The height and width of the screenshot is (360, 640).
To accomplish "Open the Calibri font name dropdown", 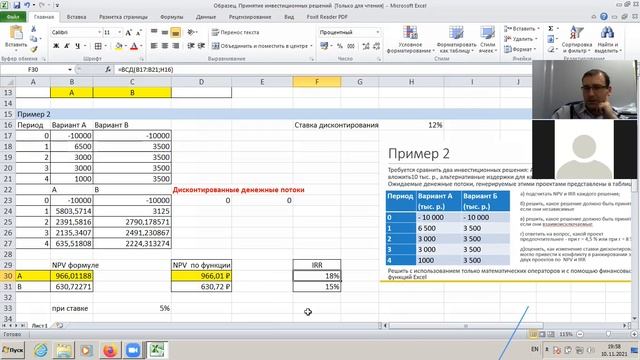I will (99, 32).
